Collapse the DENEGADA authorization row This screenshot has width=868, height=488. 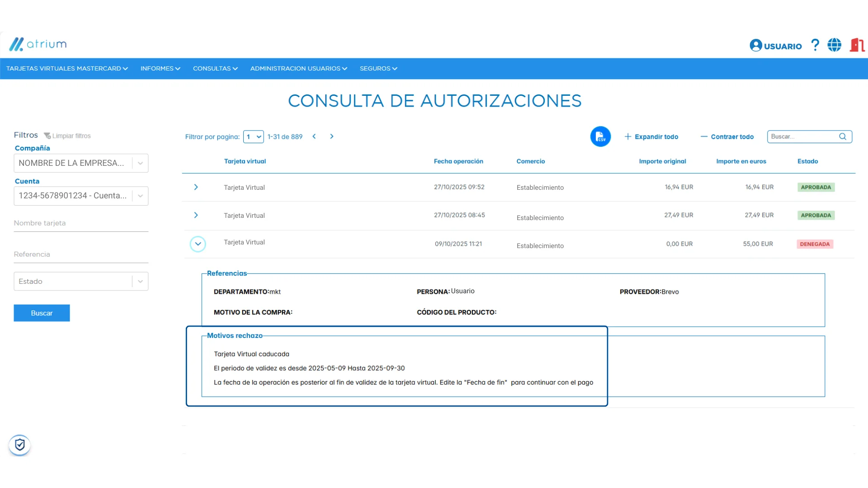pyautogui.click(x=198, y=244)
